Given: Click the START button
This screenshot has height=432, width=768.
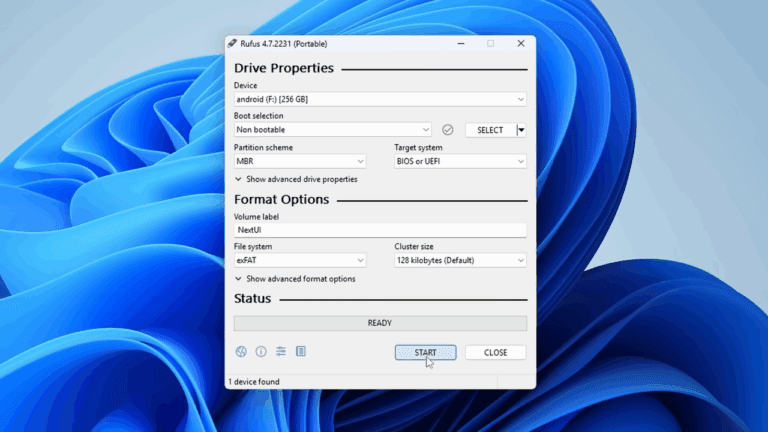Looking at the screenshot, I should coord(425,352).
